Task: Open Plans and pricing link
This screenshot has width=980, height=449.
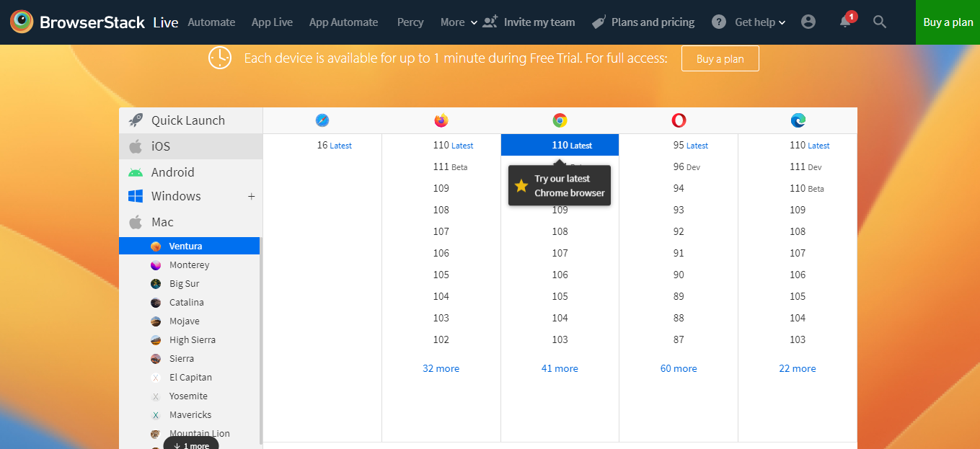Action: pos(653,22)
